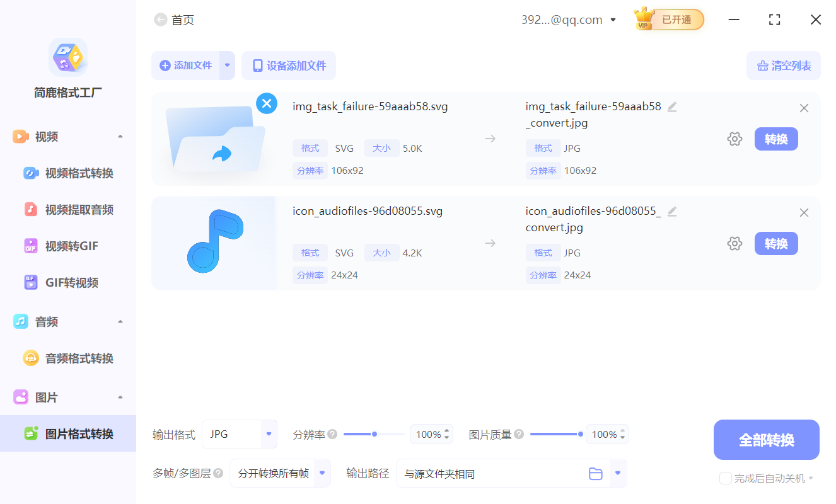Viewport: 836px width, 504px height.
Task: Click the help icon beside 多帧/多图层
Action: tap(218, 473)
